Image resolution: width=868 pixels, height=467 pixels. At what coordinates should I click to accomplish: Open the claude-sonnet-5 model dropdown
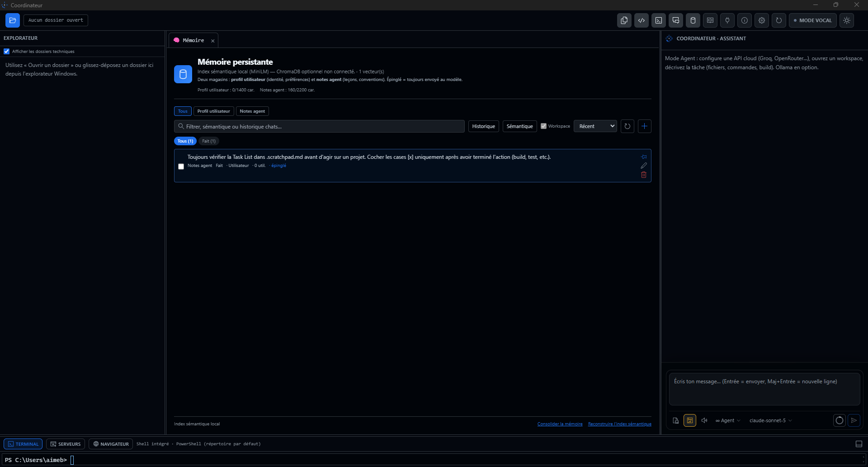[771, 420]
